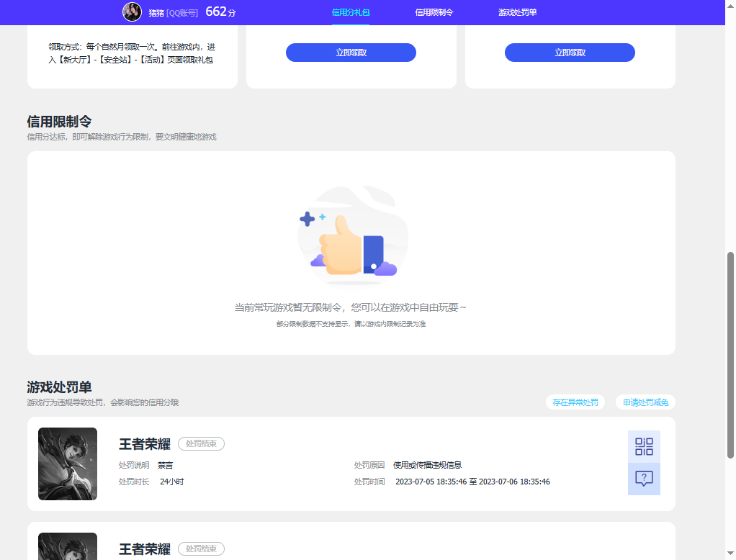Click 处罚结束 badge on second penalty

tap(201, 548)
